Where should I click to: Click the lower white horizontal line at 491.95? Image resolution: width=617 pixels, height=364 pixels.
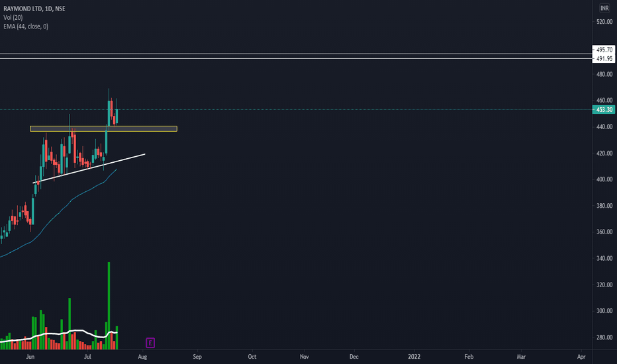[296, 59]
